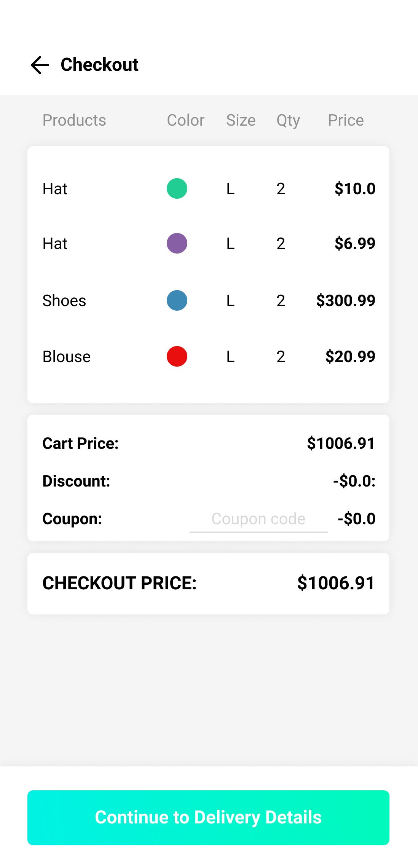Tap the CHECKOUT PRICE total amount
The height and width of the screenshot is (868, 418).
coord(336,583)
